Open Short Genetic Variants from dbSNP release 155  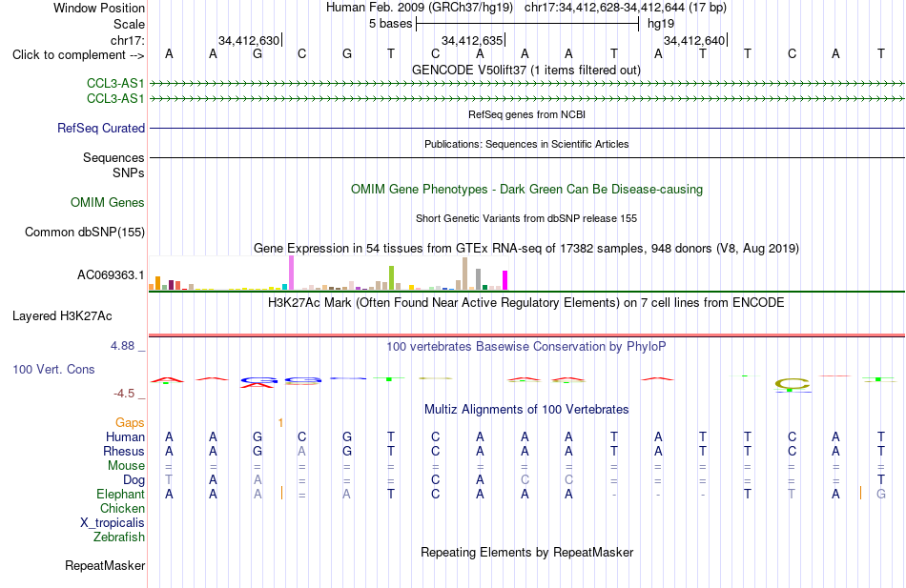click(525, 218)
